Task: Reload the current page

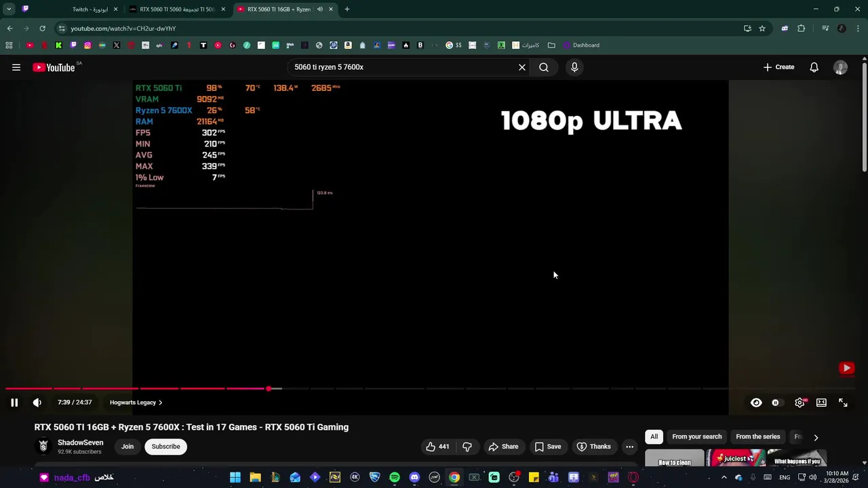Action: click(x=42, y=28)
